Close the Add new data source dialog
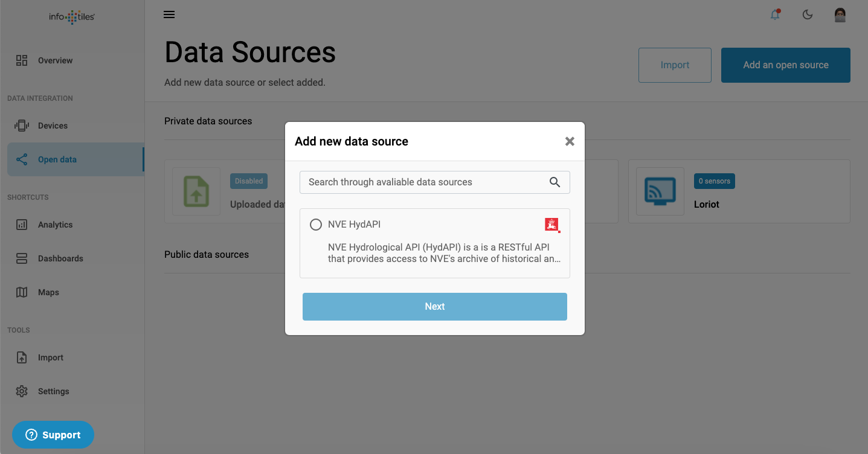This screenshot has width=868, height=454. 569,141
